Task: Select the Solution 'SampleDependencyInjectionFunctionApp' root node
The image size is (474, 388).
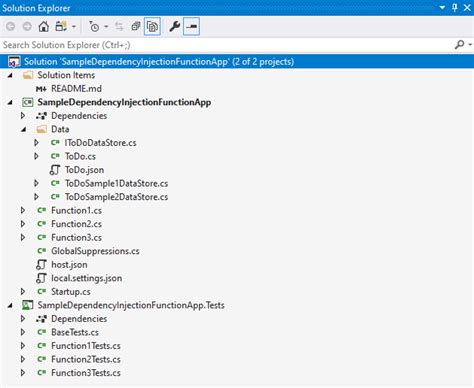Action: (237, 62)
